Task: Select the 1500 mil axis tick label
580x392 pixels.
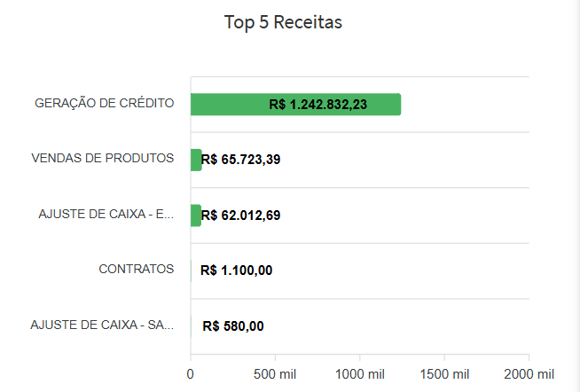Action: coord(444,373)
